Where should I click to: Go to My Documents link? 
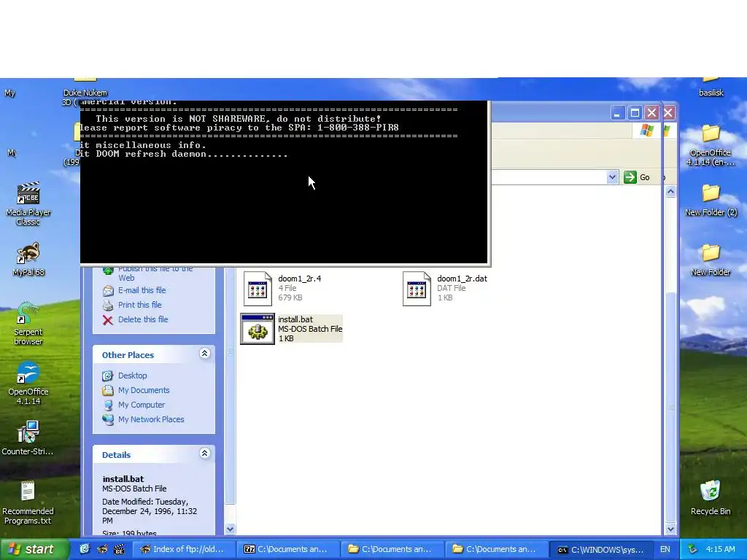coord(144,390)
